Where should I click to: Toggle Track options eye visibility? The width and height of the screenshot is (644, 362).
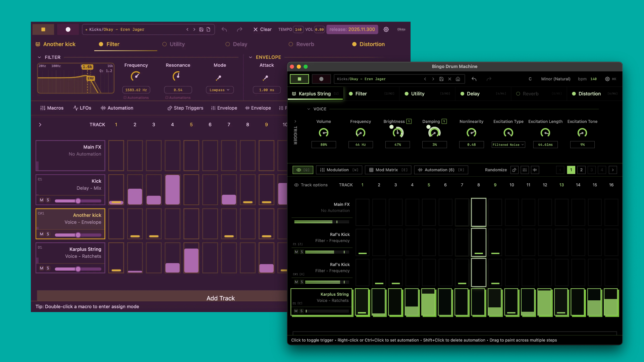296,185
